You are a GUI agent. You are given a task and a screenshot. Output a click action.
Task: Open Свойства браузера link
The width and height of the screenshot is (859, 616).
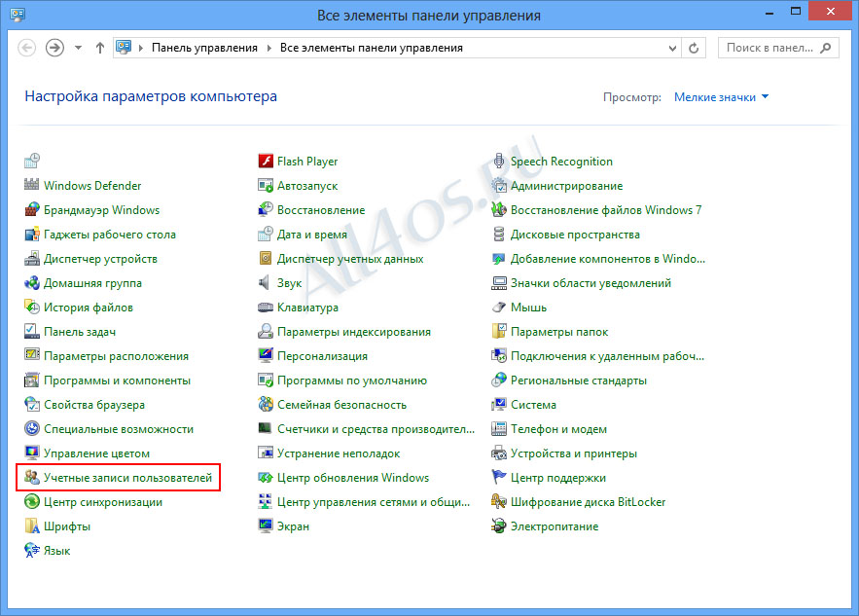(94, 405)
